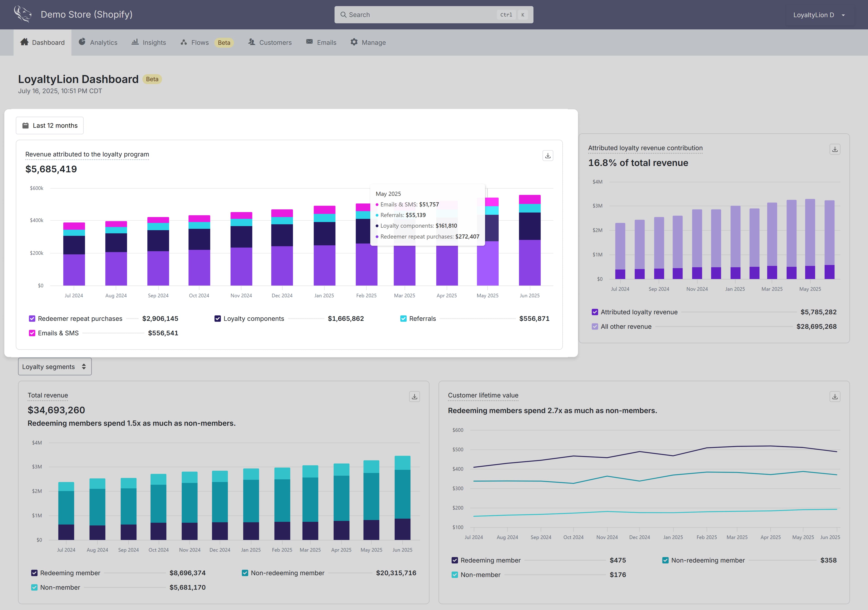Click the $5,685,419 attributed revenue total

51,169
